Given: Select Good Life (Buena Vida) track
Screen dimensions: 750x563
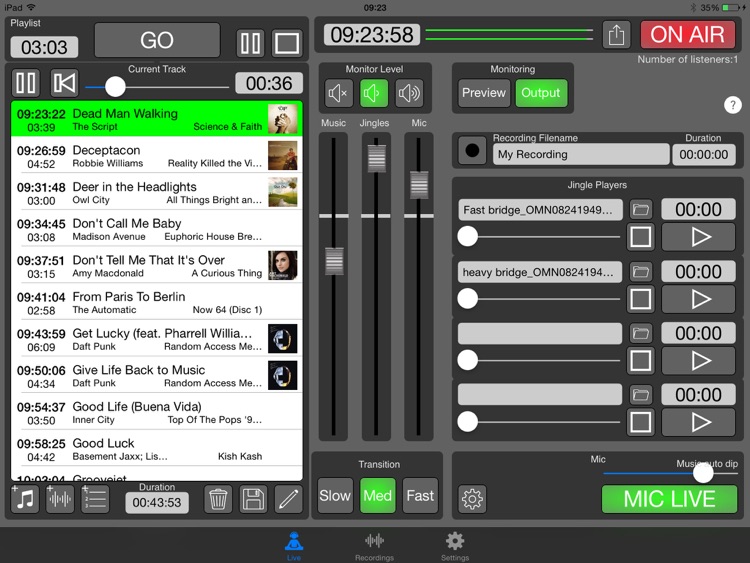Looking at the screenshot, I should (x=157, y=412).
